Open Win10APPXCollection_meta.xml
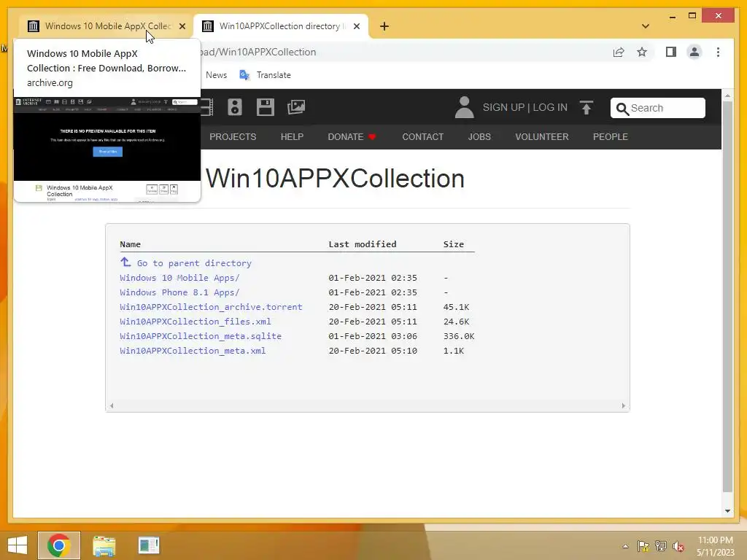The height and width of the screenshot is (560, 747). click(193, 351)
